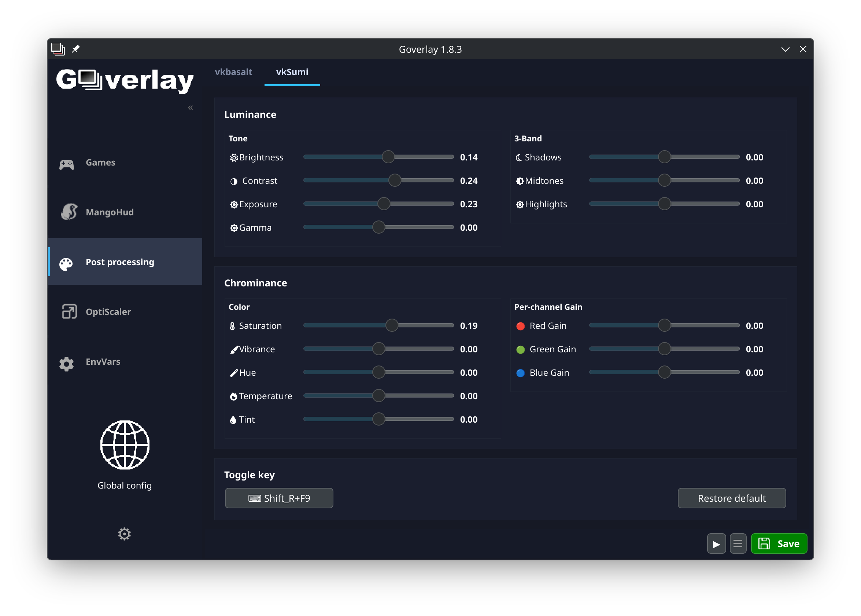The image size is (861, 616).
Task: Click the Global config label
Action: coord(125,485)
